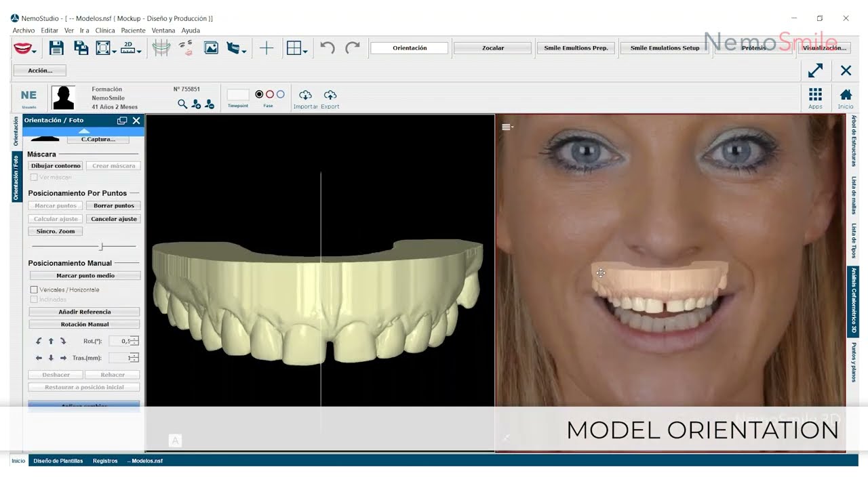The width and height of the screenshot is (868, 488).
Task: Close the Orientación / Foto panel
Action: (x=136, y=121)
